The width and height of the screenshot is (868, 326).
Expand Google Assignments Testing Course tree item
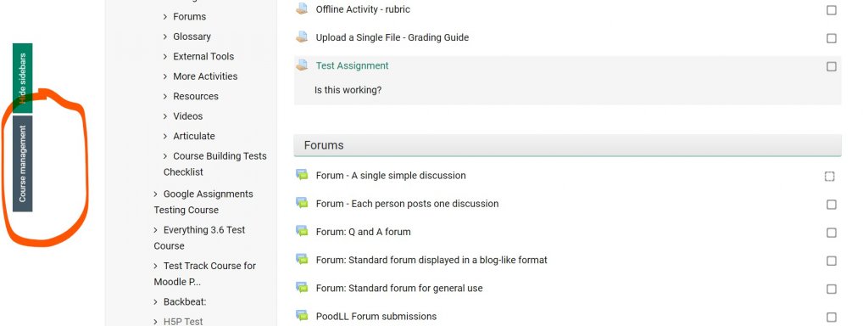(x=156, y=194)
